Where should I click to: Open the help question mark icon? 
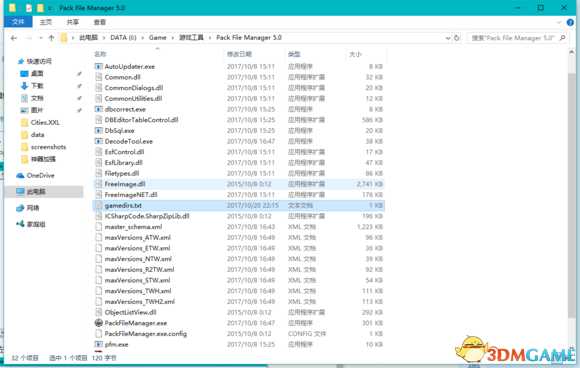pos(570,22)
